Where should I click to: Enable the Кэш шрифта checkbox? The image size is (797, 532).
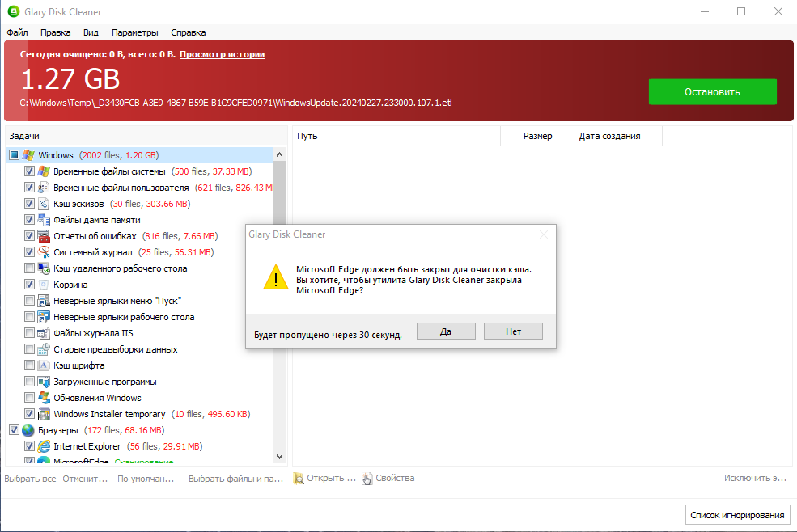click(x=29, y=365)
